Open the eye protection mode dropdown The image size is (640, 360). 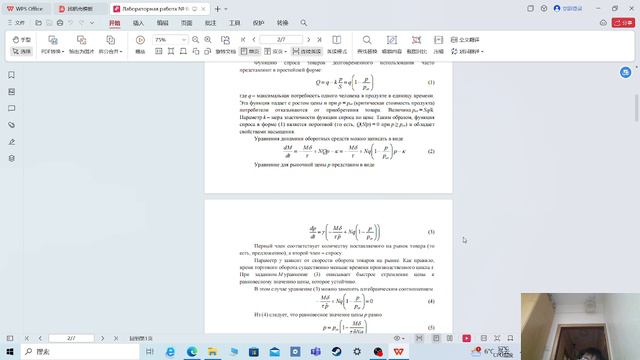click(399, 338)
